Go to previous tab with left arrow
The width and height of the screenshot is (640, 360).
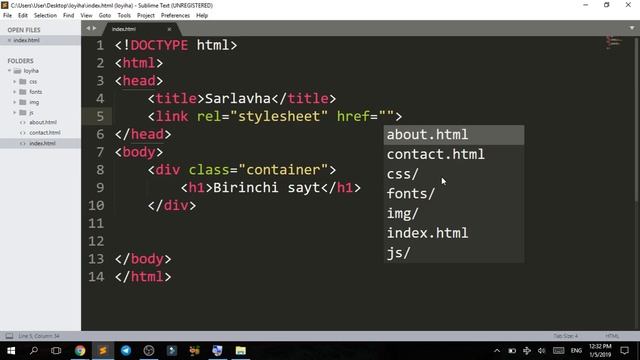87,28
